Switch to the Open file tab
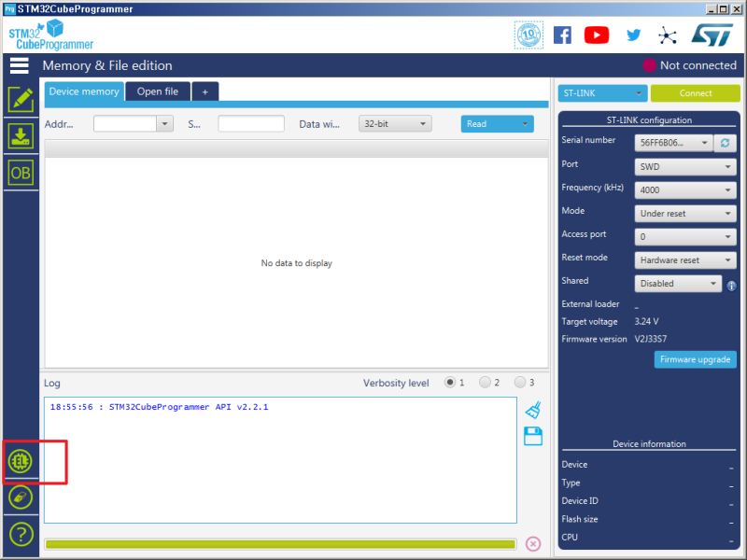The image size is (747, 560). (x=157, y=91)
